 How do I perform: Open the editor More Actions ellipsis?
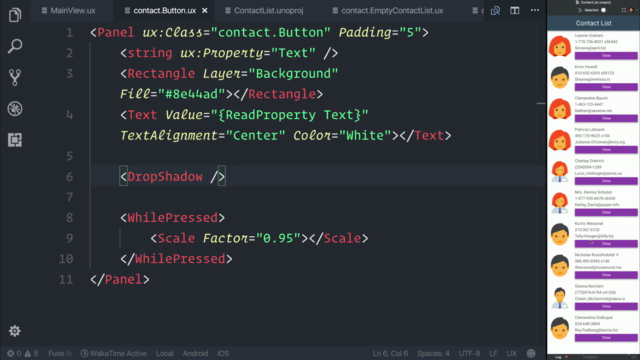pyautogui.click(x=535, y=10)
